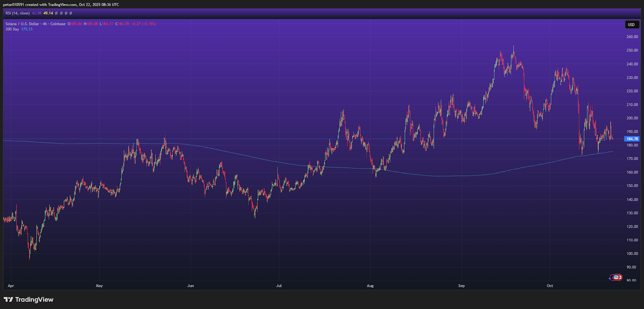Click the petar010591 created with TradingView.com header
The width and height of the screenshot is (644, 309).
[x=61, y=4]
